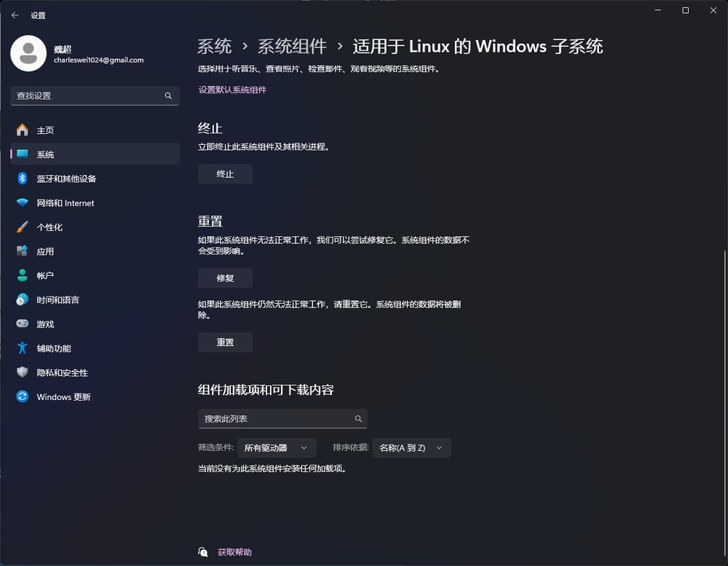Click the user avatar picture

[x=28, y=53]
